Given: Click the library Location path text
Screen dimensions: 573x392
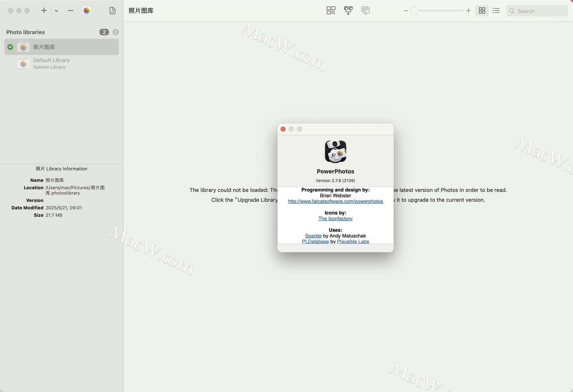Looking at the screenshot, I should pos(75,190).
